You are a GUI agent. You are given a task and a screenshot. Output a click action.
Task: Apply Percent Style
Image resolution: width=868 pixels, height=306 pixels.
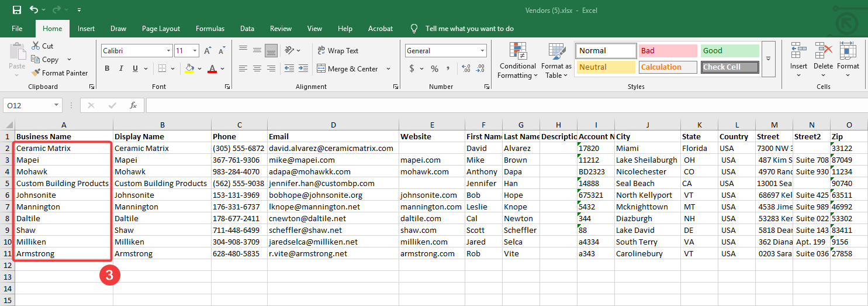coord(434,68)
